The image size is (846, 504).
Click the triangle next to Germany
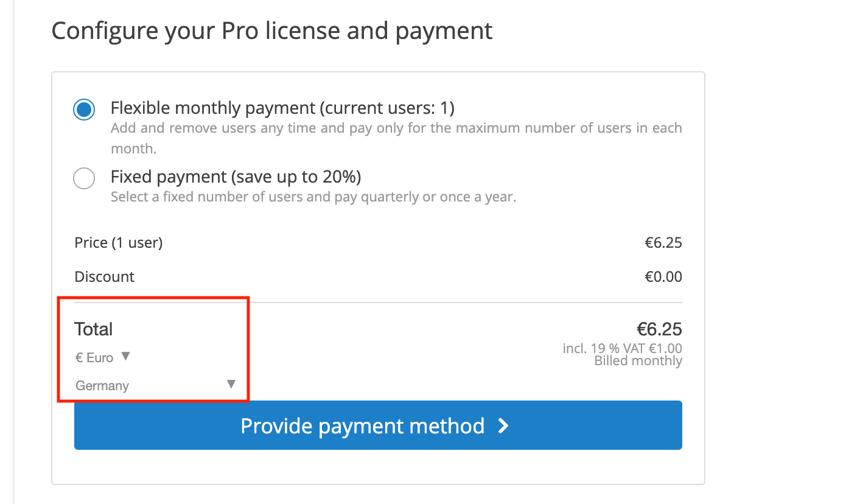231,384
